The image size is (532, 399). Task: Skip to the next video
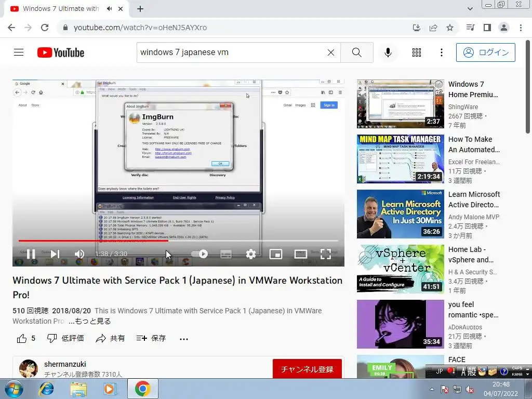coord(55,254)
